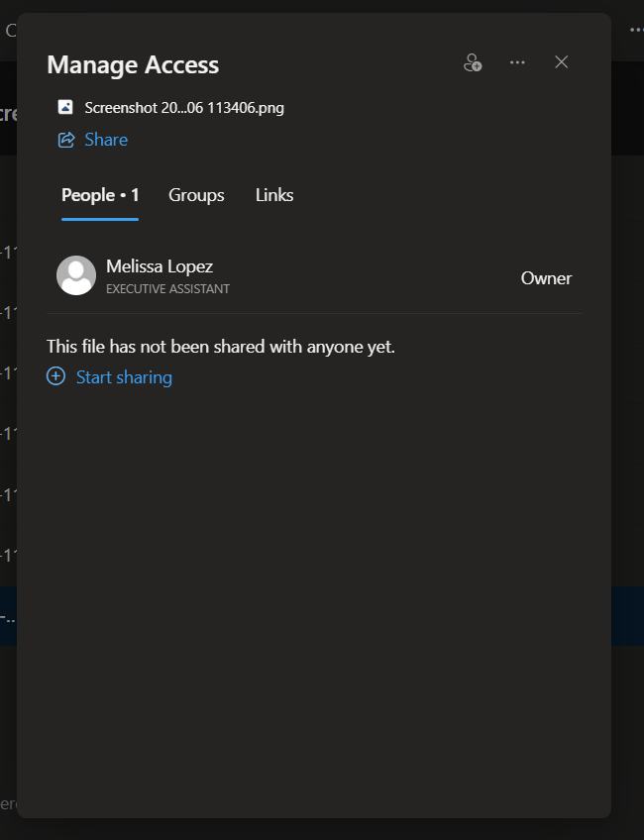Switch to the Groups tab
Viewport: 644px width, 840px height.
pos(196,195)
